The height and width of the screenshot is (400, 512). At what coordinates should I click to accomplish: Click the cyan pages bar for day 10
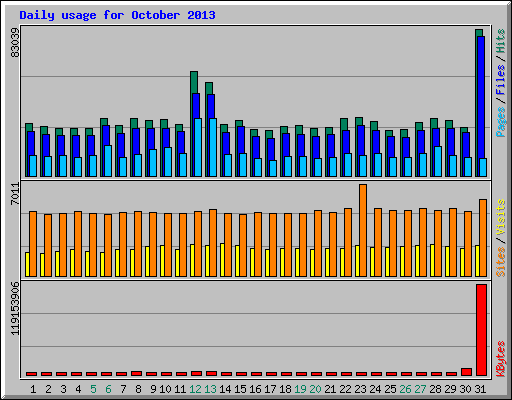pos(168,162)
